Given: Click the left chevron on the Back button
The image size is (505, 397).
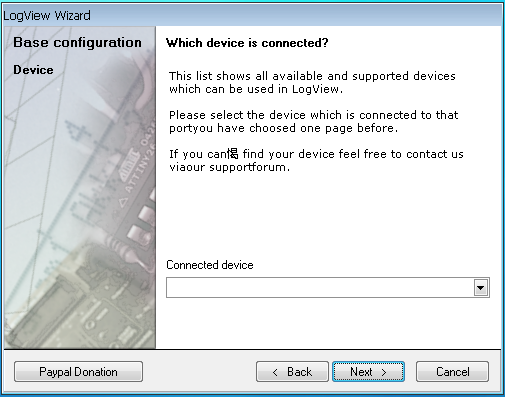Looking at the screenshot, I should [x=275, y=372].
